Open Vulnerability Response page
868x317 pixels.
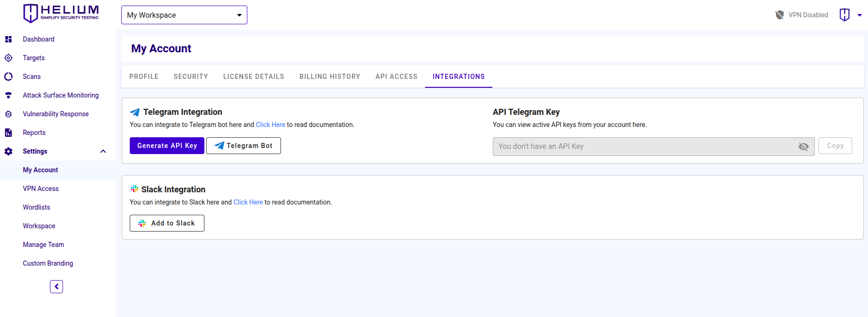(56, 114)
